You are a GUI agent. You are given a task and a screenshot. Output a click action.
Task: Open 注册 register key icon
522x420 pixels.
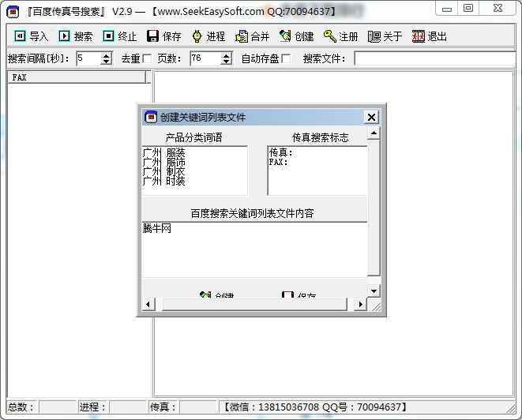(x=329, y=36)
